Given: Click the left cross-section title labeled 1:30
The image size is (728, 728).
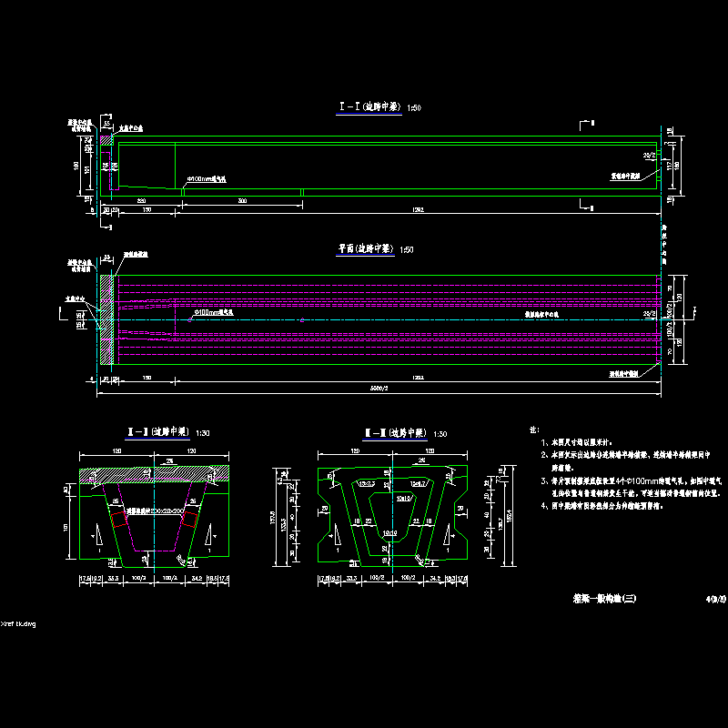Looking at the screenshot, I should click(157, 431).
